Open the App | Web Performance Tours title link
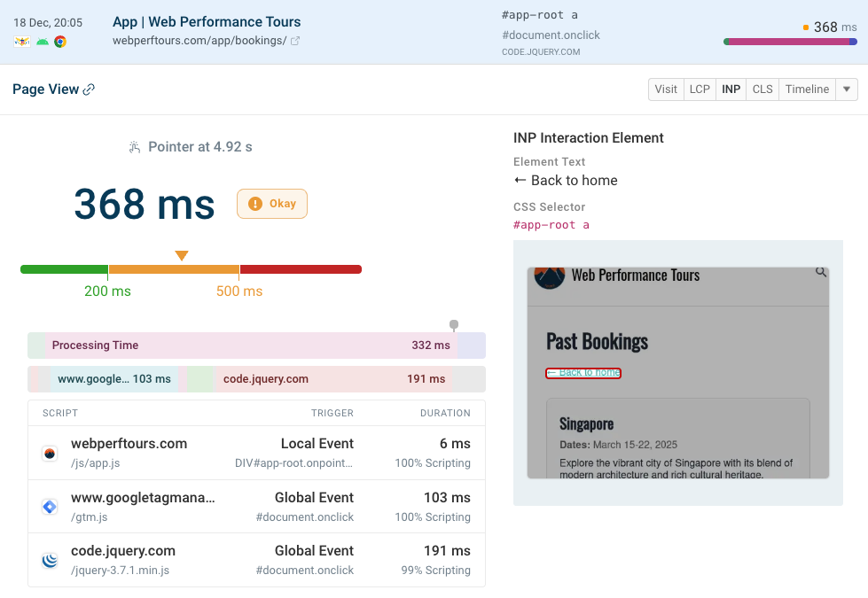Image resolution: width=868 pixels, height=598 pixels. coord(207,22)
